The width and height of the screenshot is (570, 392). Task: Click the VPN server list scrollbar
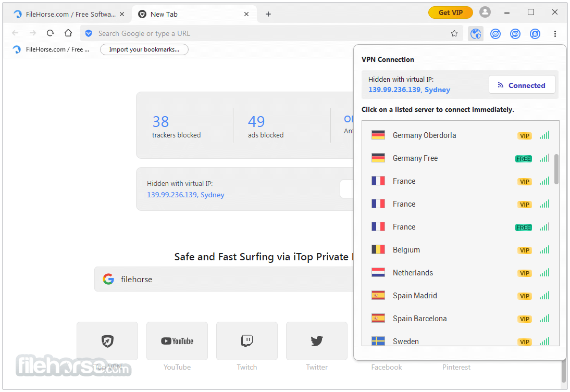(556, 169)
